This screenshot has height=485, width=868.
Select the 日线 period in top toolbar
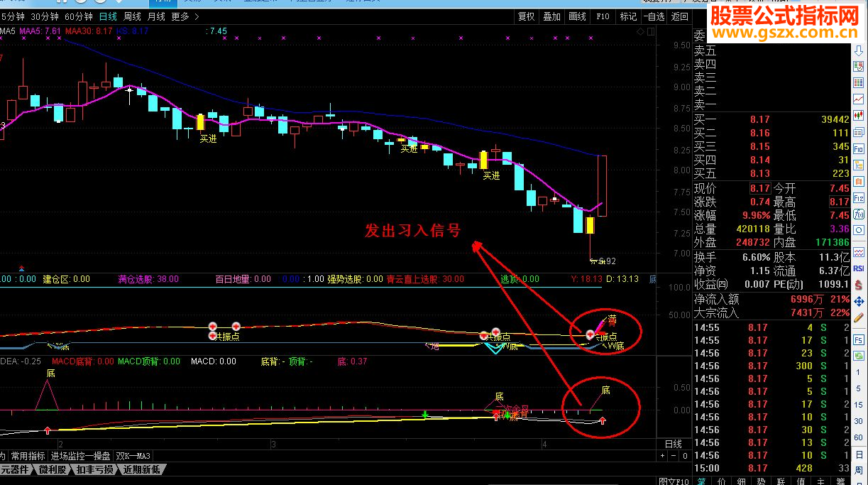pos(108,16)
